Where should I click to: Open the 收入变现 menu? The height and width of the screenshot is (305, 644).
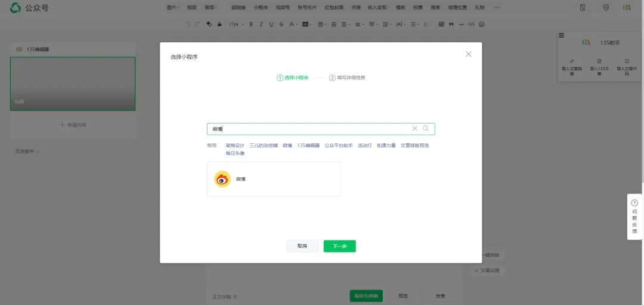379,7
